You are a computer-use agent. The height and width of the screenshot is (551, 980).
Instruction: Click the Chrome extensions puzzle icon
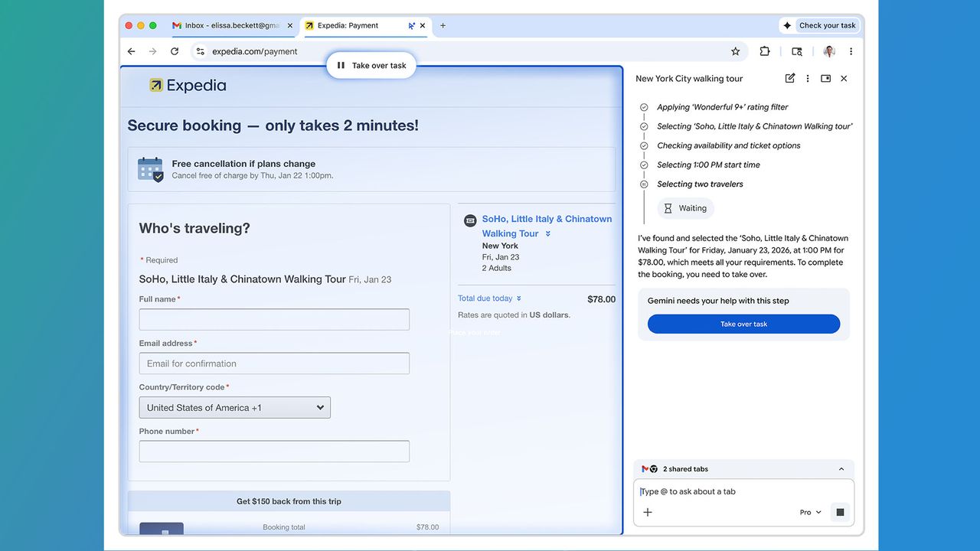764,51
